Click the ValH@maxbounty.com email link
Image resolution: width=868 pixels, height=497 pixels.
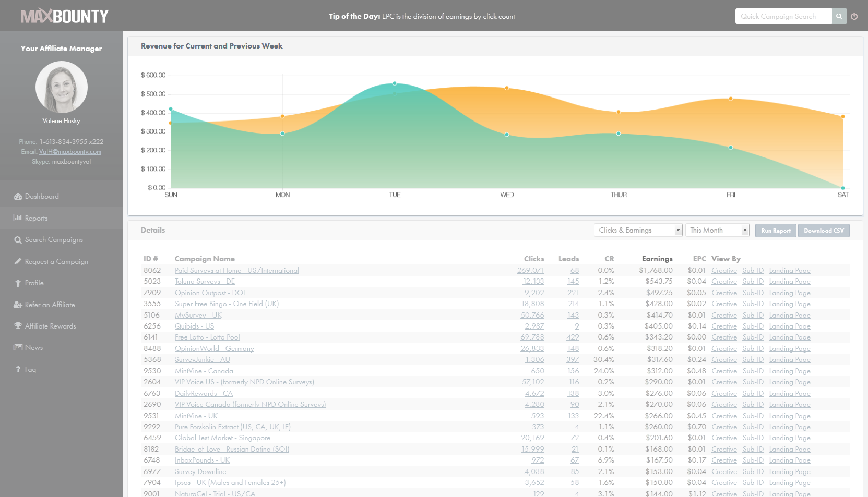point(70,152)
